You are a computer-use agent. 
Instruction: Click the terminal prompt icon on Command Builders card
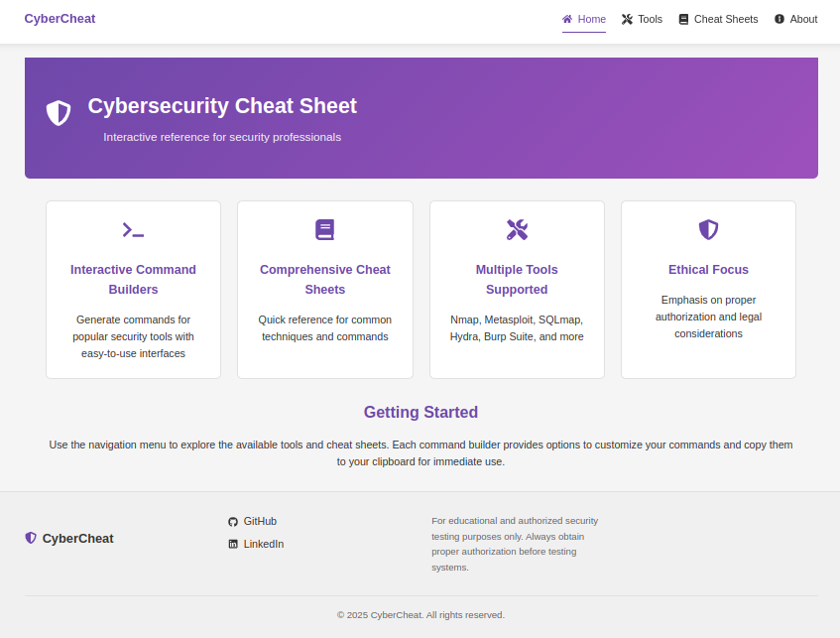(x=133, y=230)
